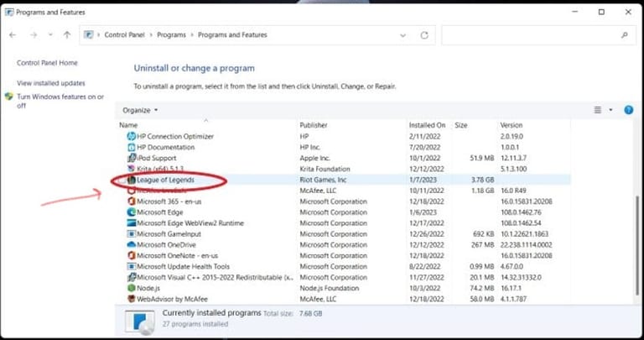The width and height of the screenshot is (644, 340).
Task: Open the Organize dropdown menu
Action: tap(140, 110)
